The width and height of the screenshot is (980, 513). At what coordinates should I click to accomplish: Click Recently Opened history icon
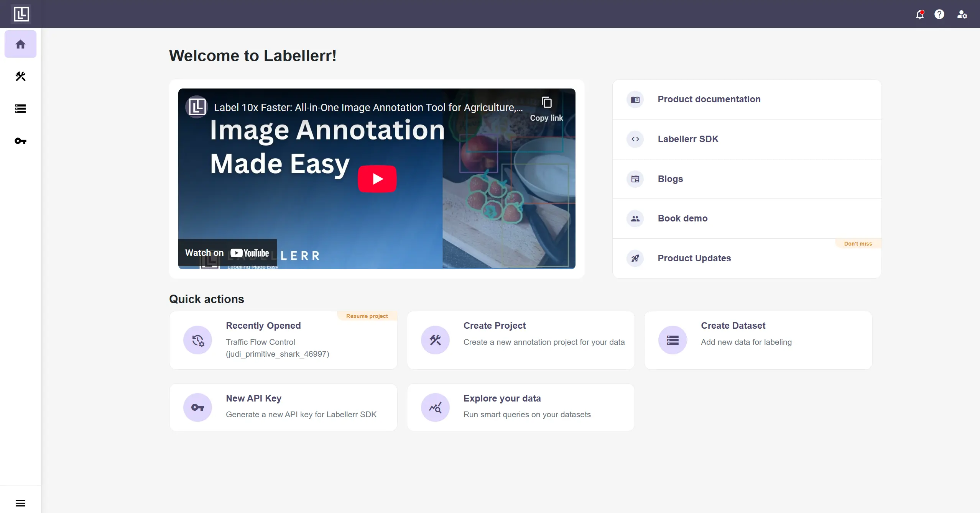[x=198, y=340]
